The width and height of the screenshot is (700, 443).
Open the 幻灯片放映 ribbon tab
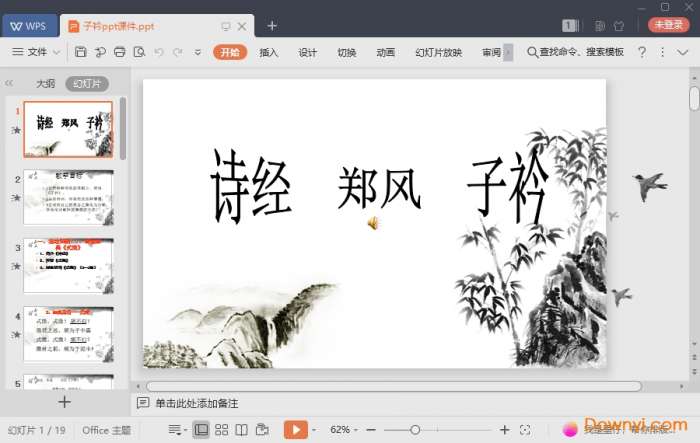(x=438, y=52)
